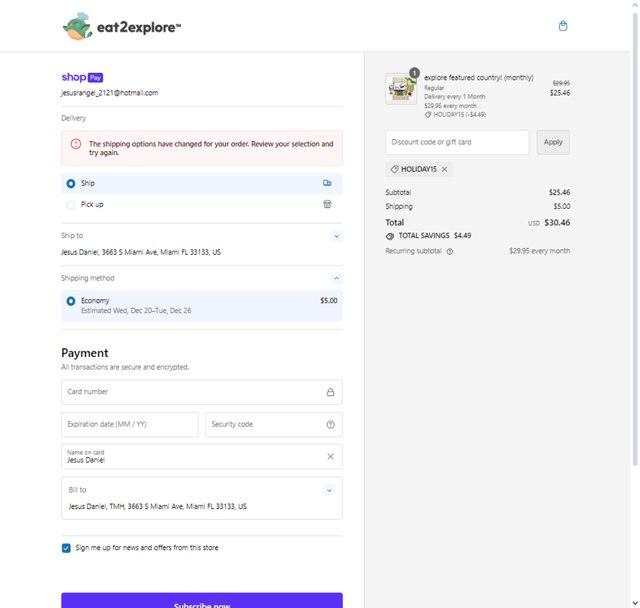Click the Subscribe now button
The height and width of the screenshot is (608, 640).
pyautogui.click(x=202, y=601)
